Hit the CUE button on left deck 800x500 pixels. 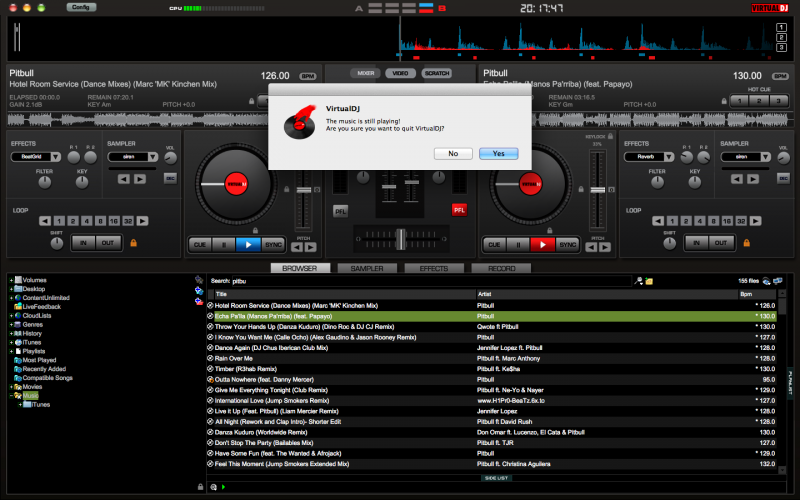pyautogui.click(x=200, y=244)
